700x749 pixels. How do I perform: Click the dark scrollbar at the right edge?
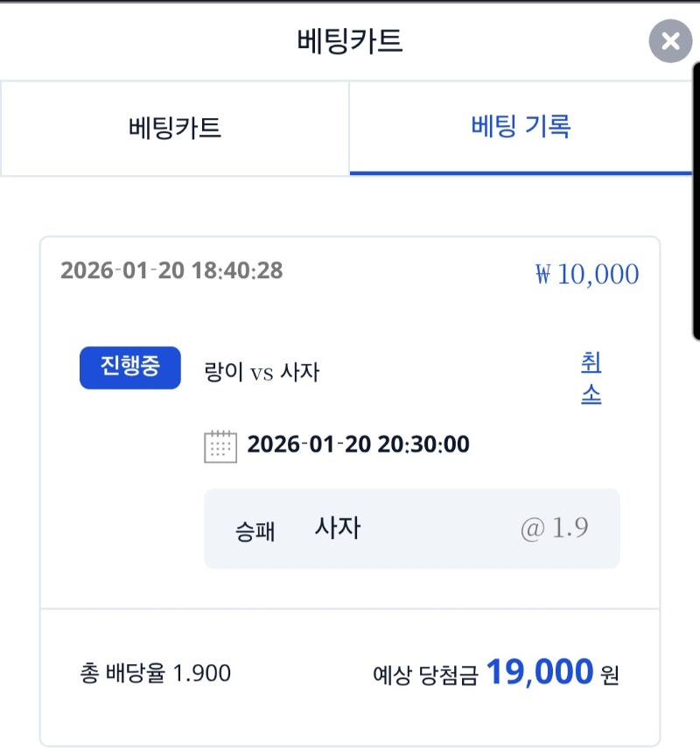(696, 201)
